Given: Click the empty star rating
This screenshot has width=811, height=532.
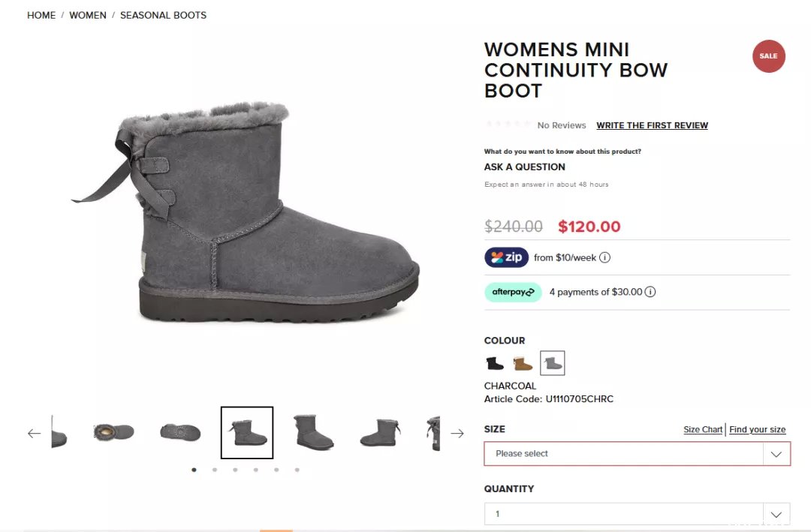Looking at the screenshot, I should point(508,125).
